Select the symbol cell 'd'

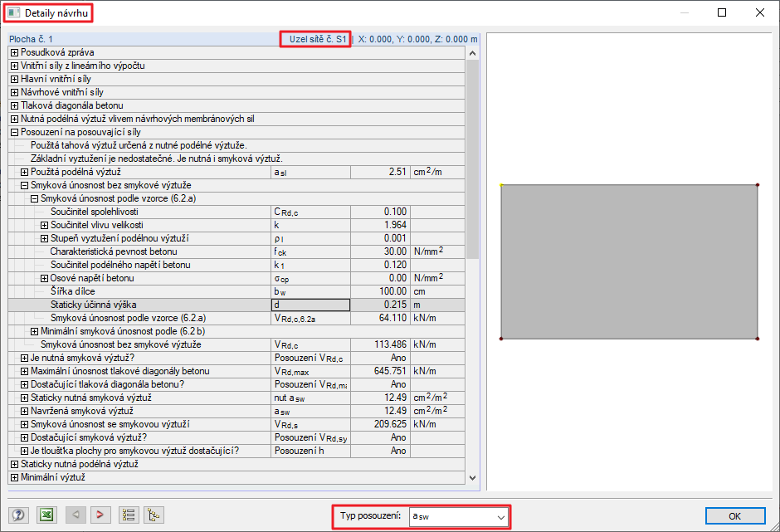point(311,305)
